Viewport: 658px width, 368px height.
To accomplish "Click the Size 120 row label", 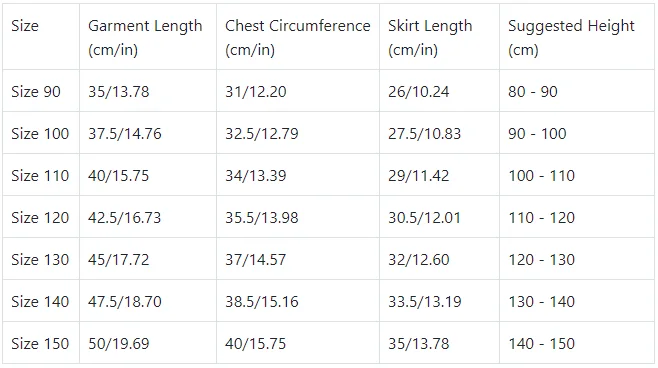I will click(41, 217).
